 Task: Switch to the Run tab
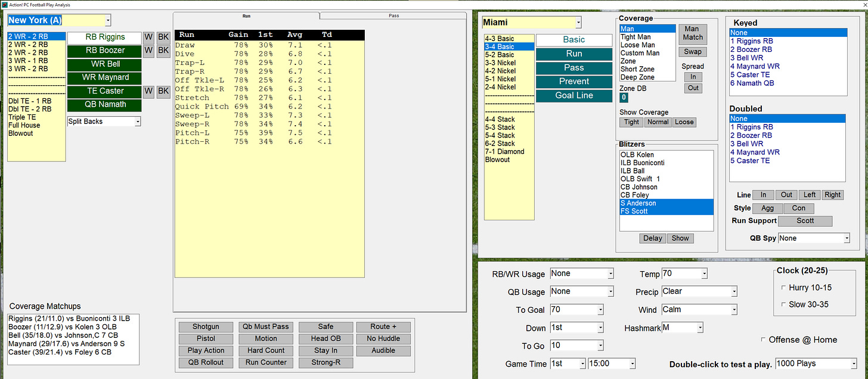(x=246, y=15)
